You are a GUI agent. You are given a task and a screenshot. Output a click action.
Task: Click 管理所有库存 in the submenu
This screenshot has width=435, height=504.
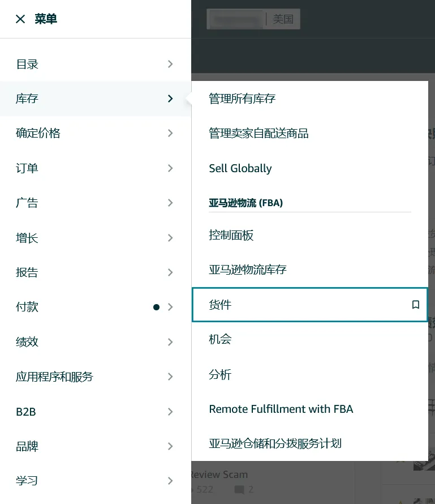click(x=243, y=99)
